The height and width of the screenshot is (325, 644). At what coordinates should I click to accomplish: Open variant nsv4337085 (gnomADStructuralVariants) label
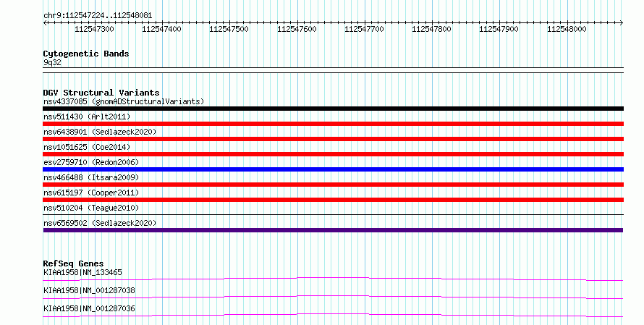point(124,101)
